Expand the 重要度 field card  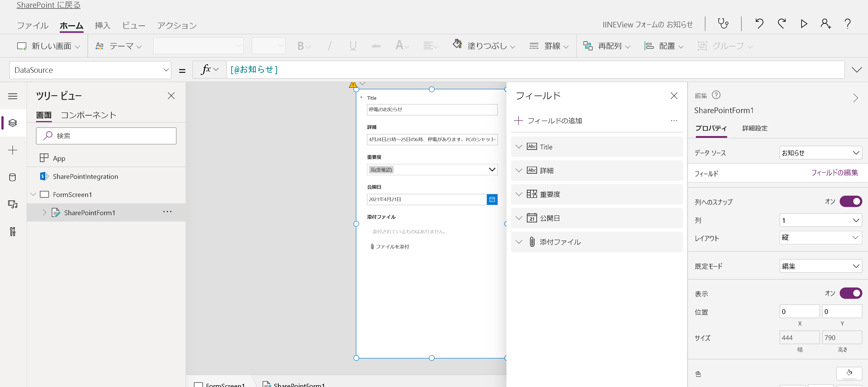(x=519, y=194)
